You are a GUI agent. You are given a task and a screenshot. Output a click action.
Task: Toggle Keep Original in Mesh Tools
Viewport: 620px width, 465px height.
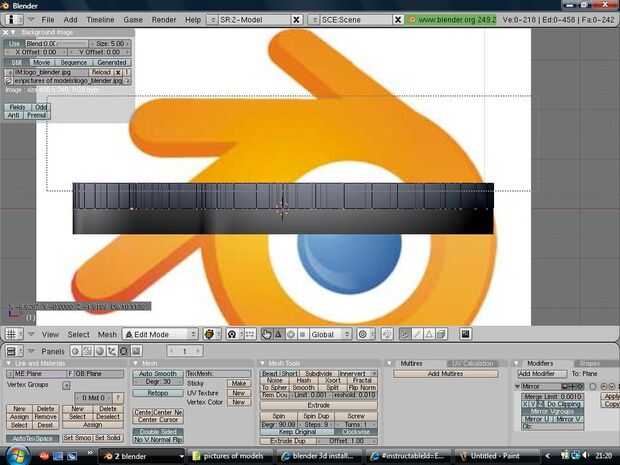pos(297,432)
